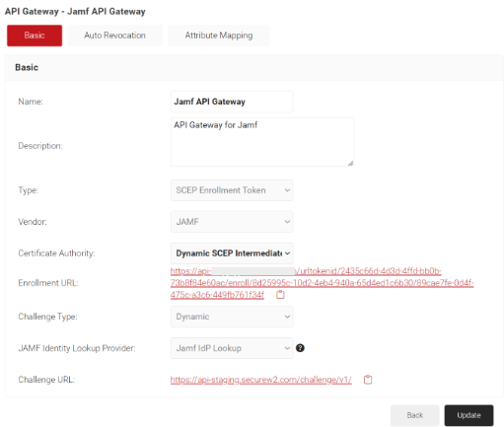Open the Enrollment URL link

coord(322,283)
